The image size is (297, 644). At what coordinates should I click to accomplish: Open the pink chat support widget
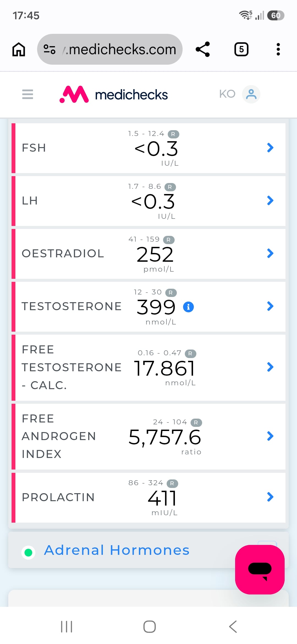click(x=260, y=570)
